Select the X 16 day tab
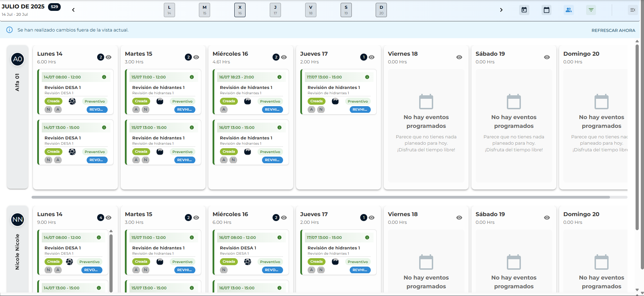Viewport: 644px width, 296px height. pyautogui.click(x=240, y=10)
